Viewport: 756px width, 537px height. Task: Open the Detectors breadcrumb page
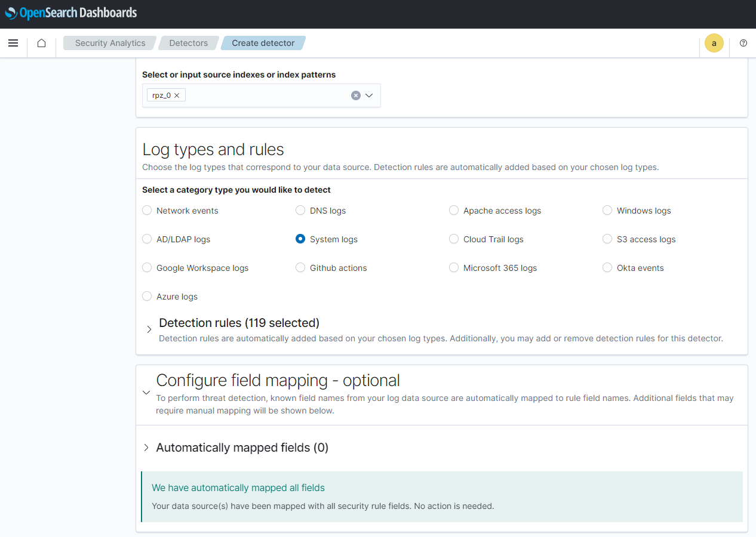(x=188, y=43)
